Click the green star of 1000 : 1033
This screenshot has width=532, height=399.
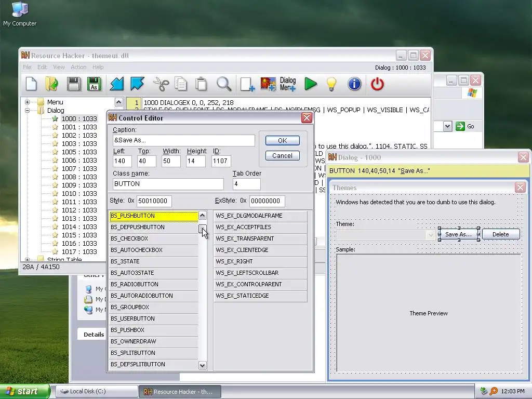coord(55,118)
